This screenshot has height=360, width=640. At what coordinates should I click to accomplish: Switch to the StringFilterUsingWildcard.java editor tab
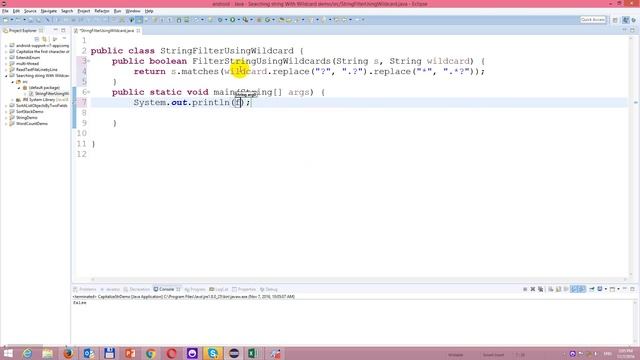[107, 31]
